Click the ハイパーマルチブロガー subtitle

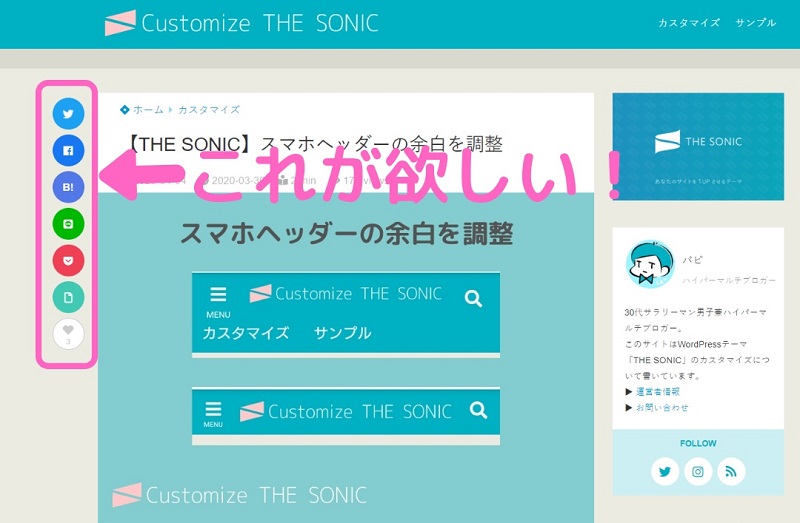[729, 280]
